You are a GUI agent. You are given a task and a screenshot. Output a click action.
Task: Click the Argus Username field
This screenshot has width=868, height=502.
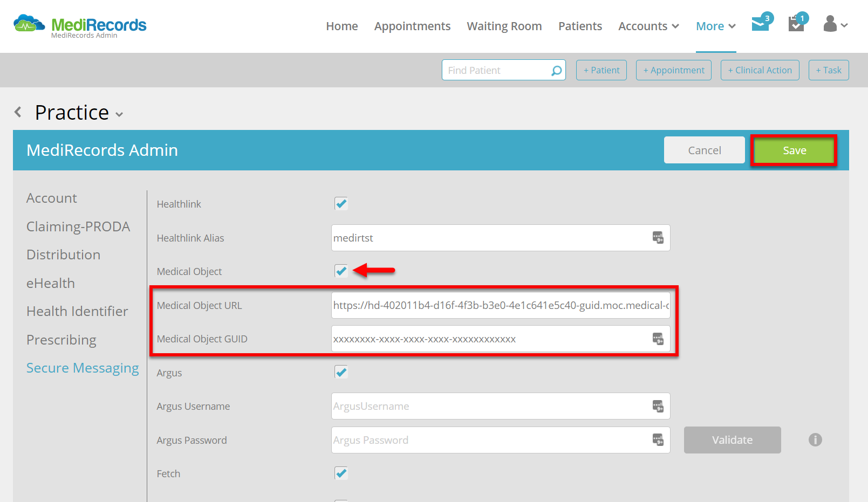tap(501, 406)
